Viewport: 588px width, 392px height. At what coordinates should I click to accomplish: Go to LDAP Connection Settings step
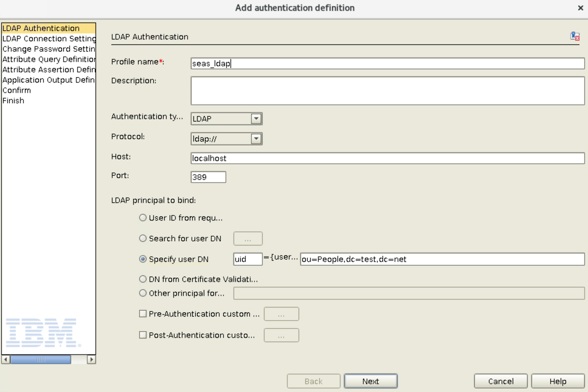tap(49, 39)
